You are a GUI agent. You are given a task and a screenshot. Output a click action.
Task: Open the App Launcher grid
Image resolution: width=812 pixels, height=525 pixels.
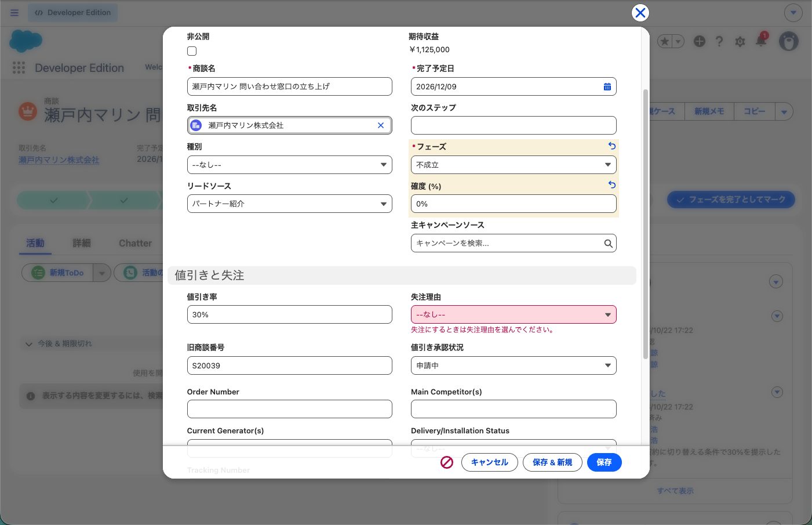pyautogui.click(x=19, y=68)
